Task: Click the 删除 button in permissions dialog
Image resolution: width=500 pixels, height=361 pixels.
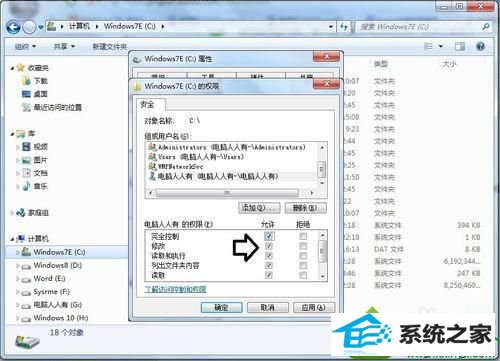Action: pos(305,208)
